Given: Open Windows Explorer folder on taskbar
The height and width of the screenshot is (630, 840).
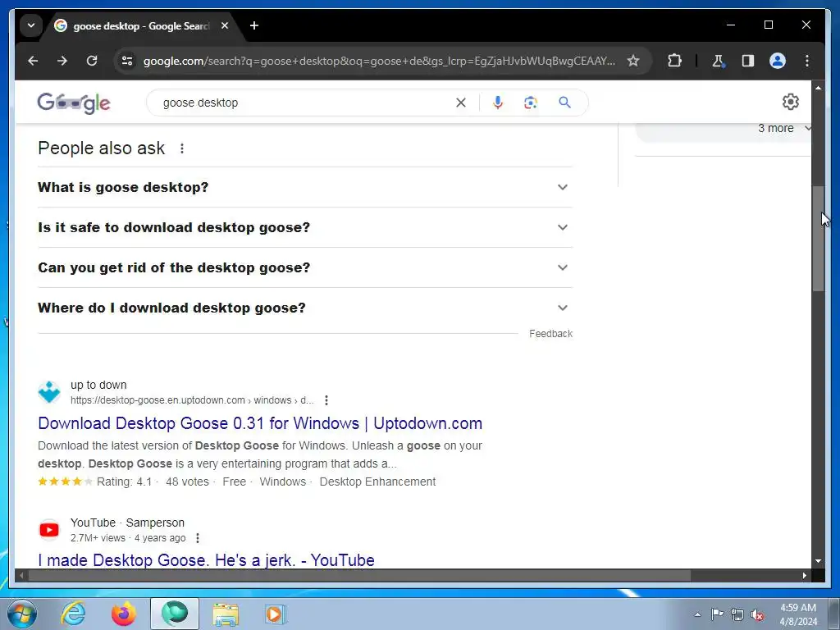Looking at the screenshot, I should (x=226, y=614).
